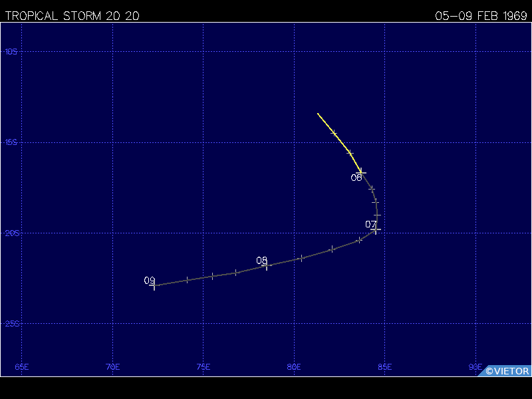Click the 85E longitude label

[x=384, y=367]
